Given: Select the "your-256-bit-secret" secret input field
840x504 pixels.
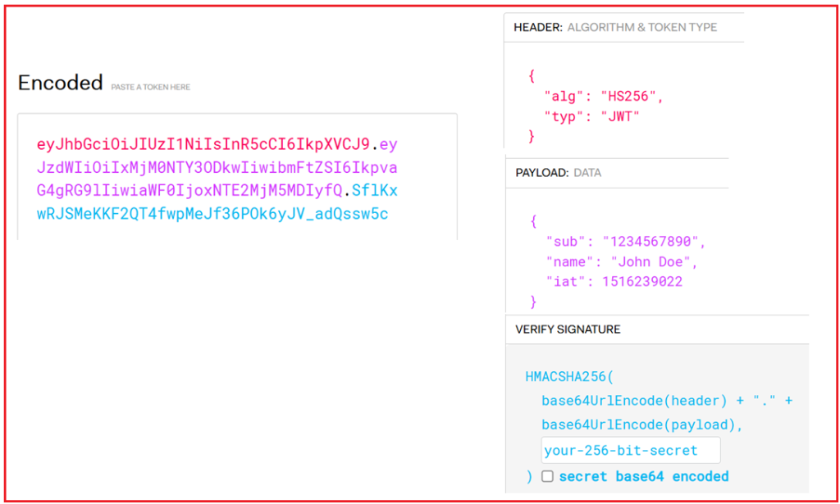Looking at the screenshot, I should (630, 450).
